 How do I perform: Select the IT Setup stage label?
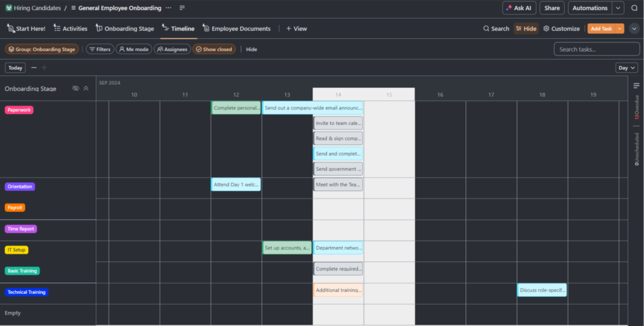click(16, 250)
